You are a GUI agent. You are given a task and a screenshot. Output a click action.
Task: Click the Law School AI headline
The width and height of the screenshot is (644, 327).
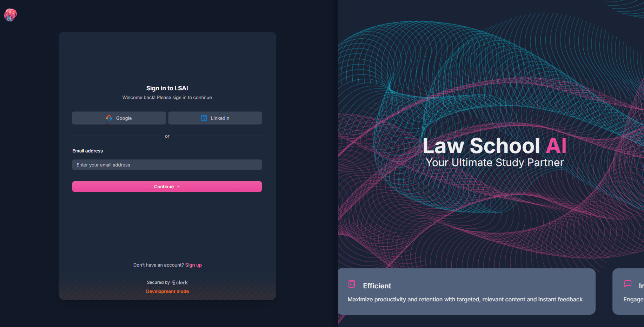[x=494, y=145]
